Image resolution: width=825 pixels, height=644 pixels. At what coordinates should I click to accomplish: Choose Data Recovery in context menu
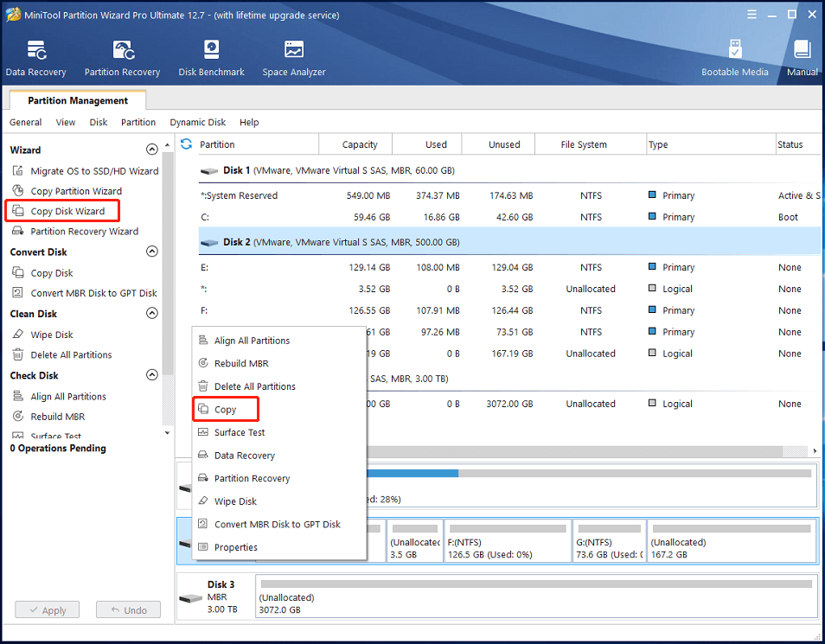(278, 456)
